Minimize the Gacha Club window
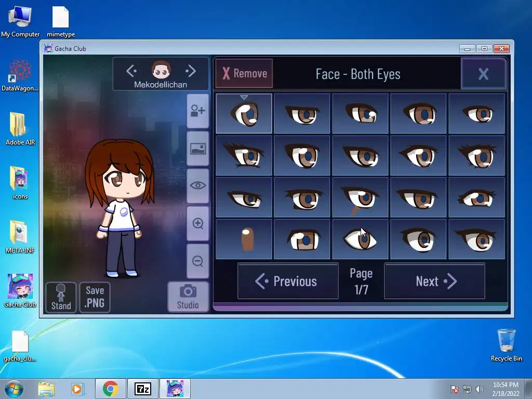Image resolution: width=532 pixels, height=399 pixels. pyautogui.click(x=467, y=48)
